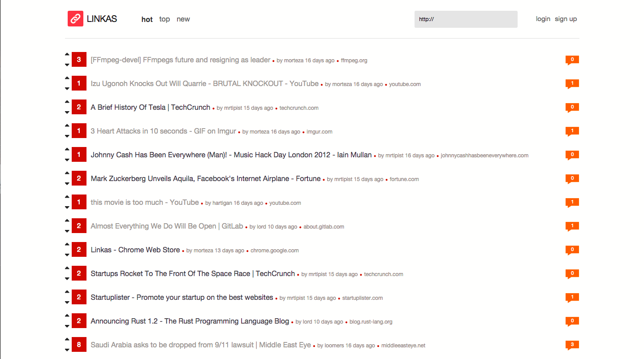Viewport: 644px width, 359px height.
Task: Open comments bubble for Tesla history post
Action: point(572,108)
